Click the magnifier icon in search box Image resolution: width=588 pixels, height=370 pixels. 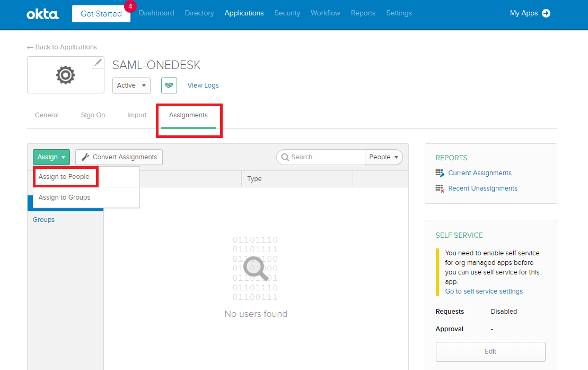(285, 157)
